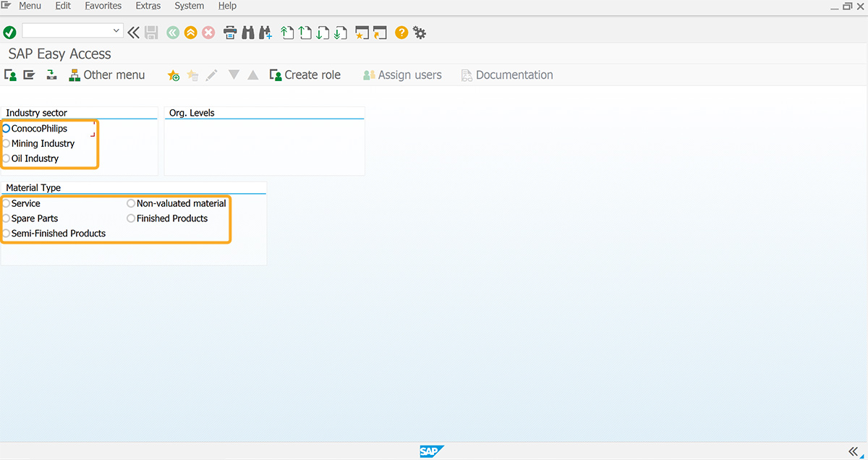Click the Last Page icon
This screenshot has width=868, height=460.
coord(341,33)
